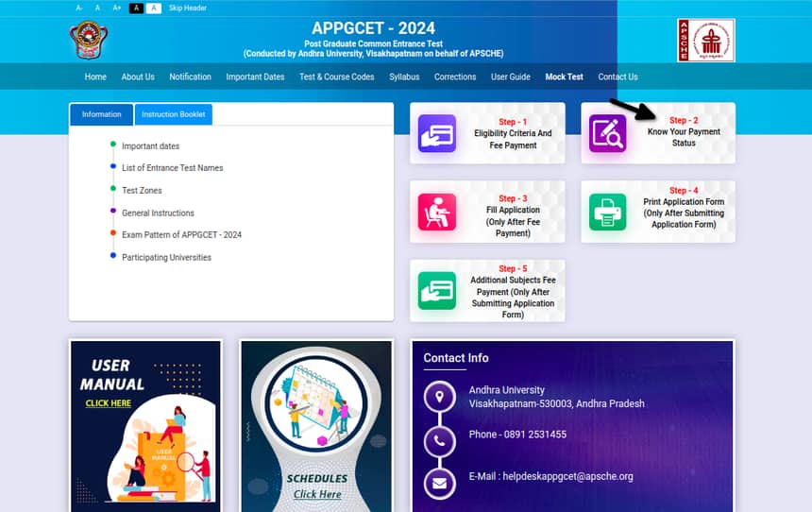Viewport: 812px width, 512px height.
Task: Click the Schedules banner thumbnail
Action: pos(316,422)
